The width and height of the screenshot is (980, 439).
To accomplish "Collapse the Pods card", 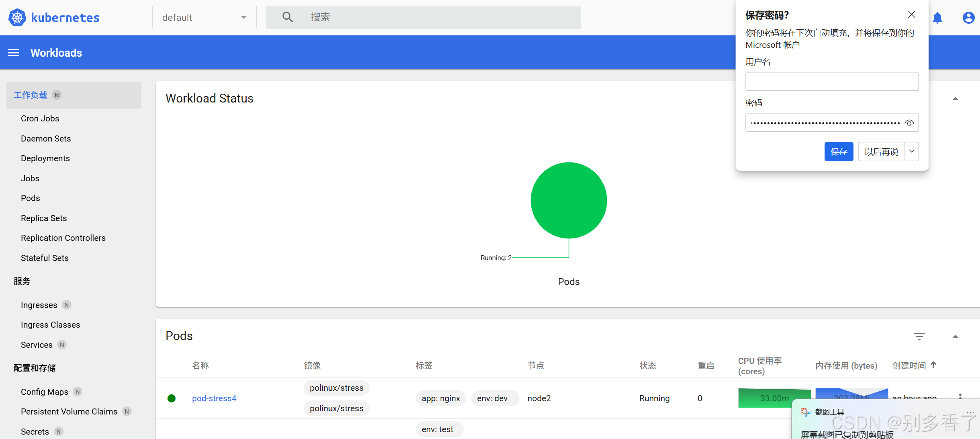I will (x=955, y=336).
